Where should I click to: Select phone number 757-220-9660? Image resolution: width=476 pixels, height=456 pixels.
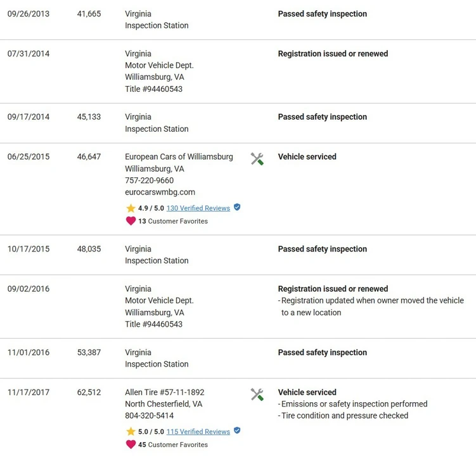pyautogui.click(x=150, y=180)
